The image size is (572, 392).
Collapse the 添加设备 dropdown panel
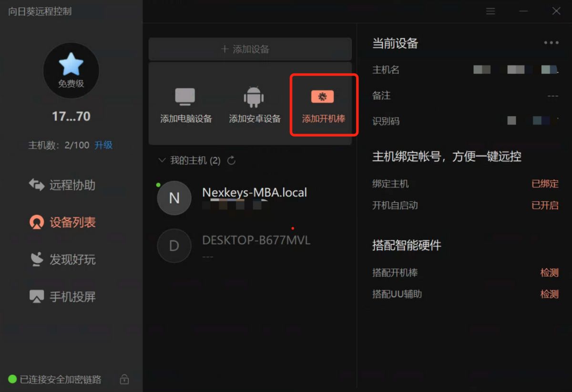(250, 49)
